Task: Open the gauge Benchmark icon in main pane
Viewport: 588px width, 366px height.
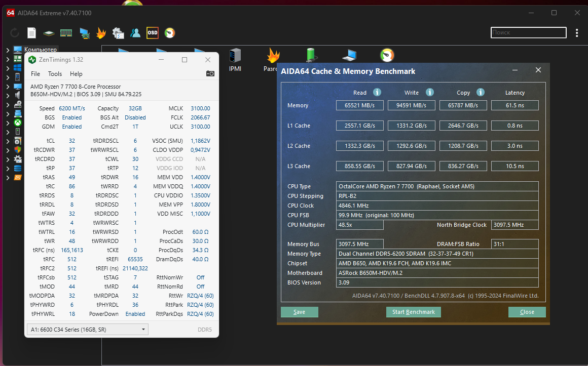Action: pos(387,56)
